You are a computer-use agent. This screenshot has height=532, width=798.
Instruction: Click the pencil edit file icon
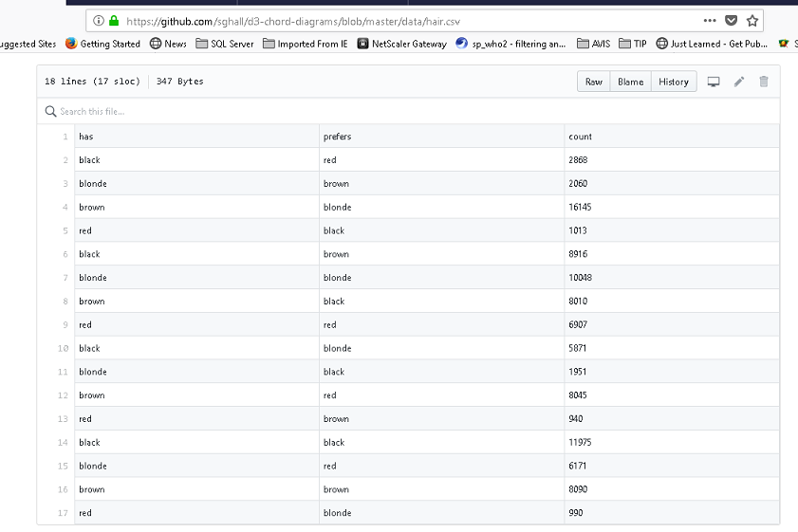739,82
